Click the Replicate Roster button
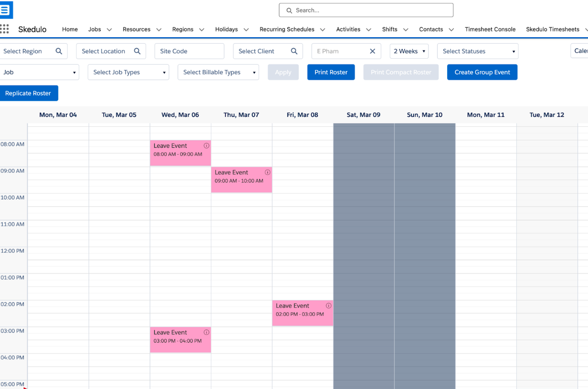Screen dimensions: 588x389 point(29,93)
